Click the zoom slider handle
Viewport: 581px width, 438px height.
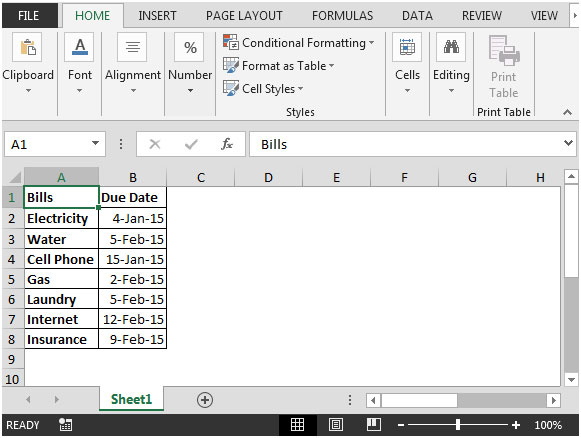(x=458, y=425)
